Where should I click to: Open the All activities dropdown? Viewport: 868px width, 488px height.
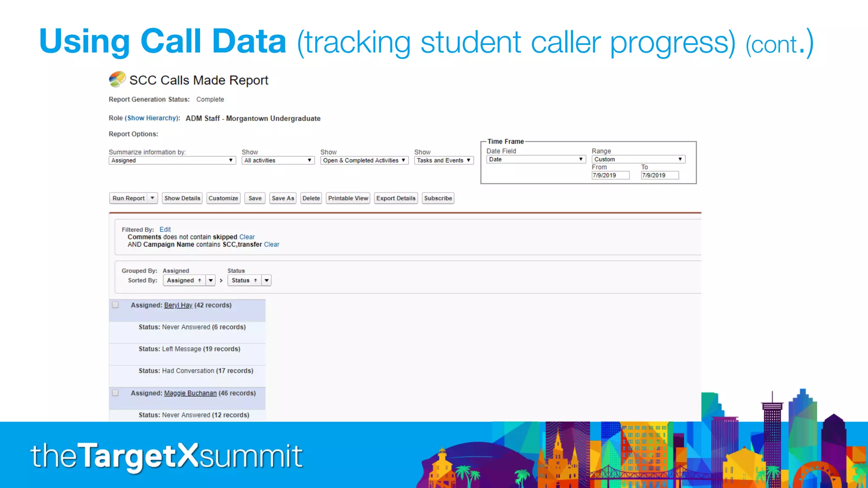coord(278,161)
